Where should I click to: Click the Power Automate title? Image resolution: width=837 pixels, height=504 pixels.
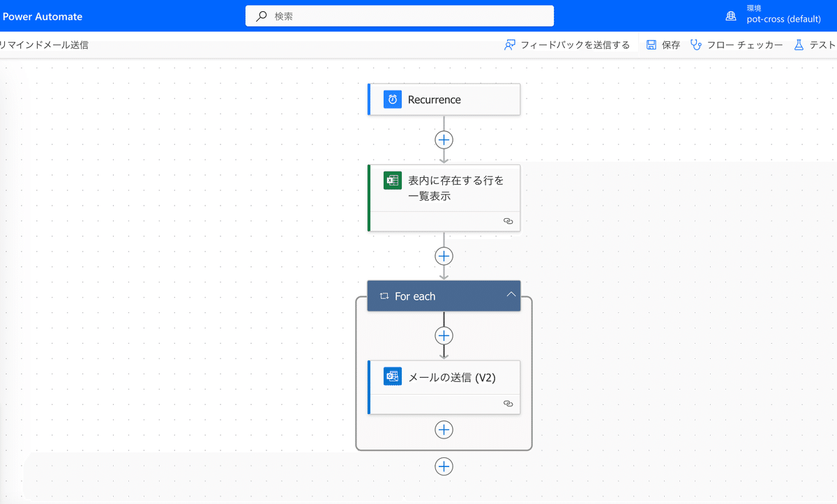pos(43,16)
